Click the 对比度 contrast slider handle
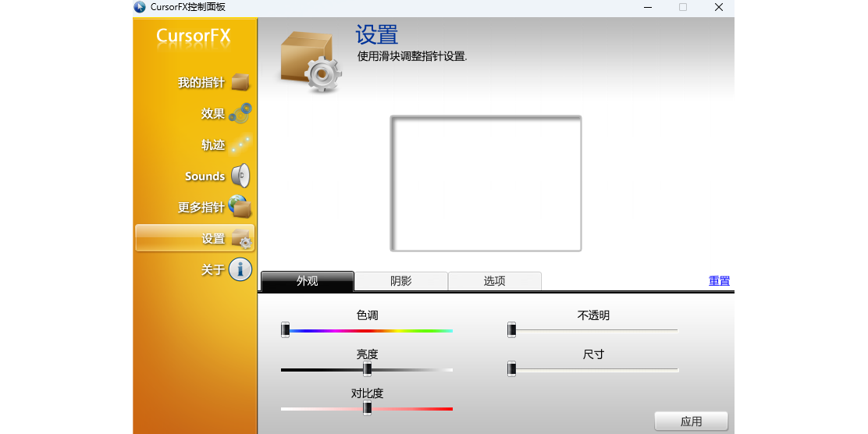Image resolution: width=868 pixels, height=434 pixels. [x=367, y=408]
